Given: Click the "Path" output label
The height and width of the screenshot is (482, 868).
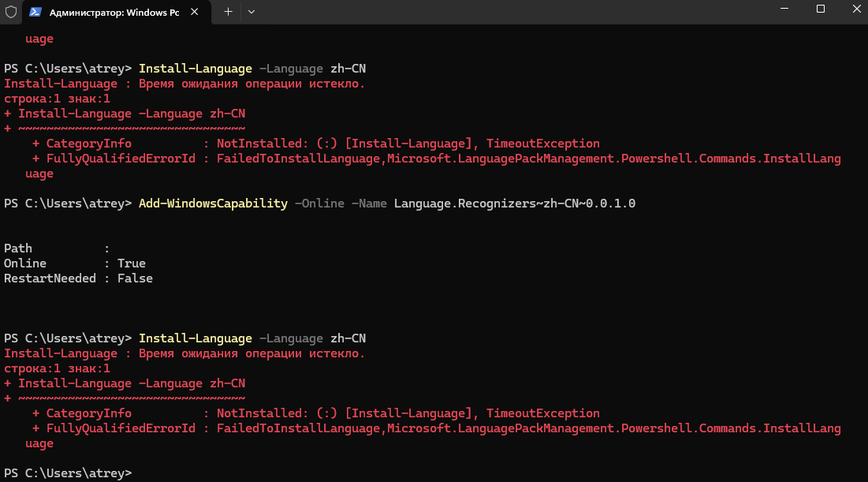Looking at the screenshot, I should tap(18, 248).
